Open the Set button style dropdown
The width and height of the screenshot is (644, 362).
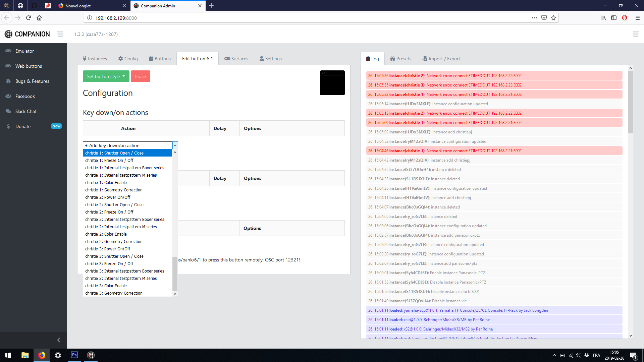pyautogui.click(x=106, y=76)
